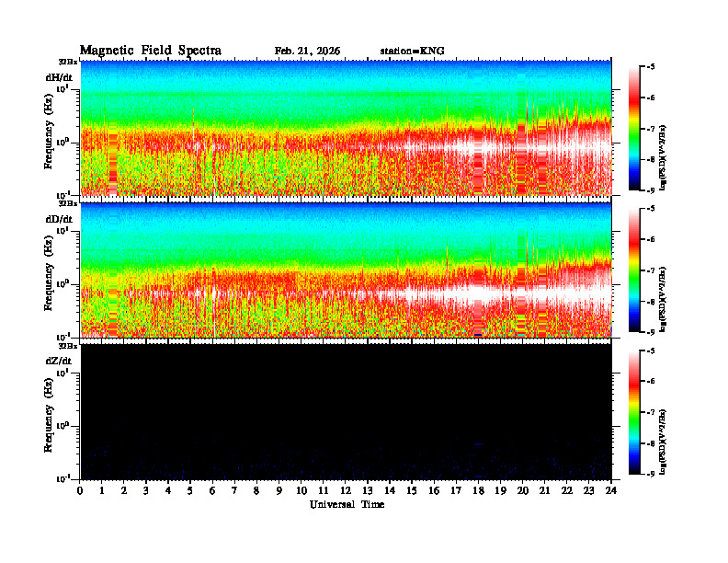Screen dimensions: 728x563
Task: Click the -7 value on middle color bar
Action: [x=651, y=270]
